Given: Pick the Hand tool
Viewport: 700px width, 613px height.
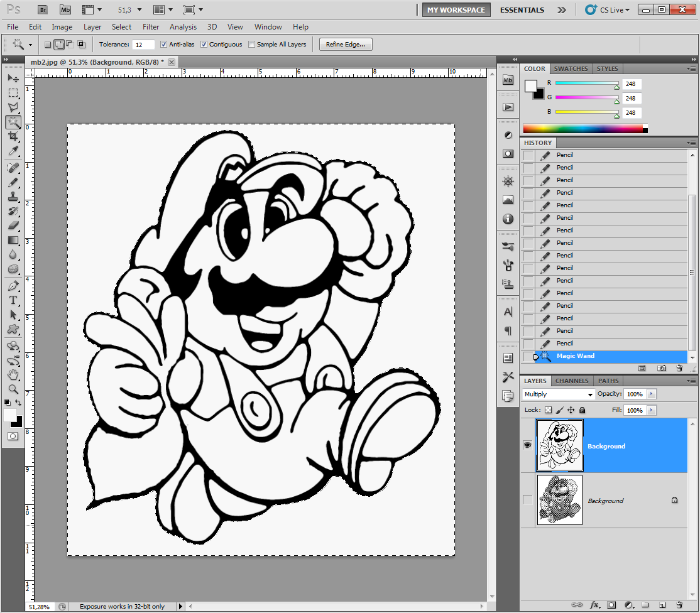Looking at the screenshot, I should pos(13,375).
